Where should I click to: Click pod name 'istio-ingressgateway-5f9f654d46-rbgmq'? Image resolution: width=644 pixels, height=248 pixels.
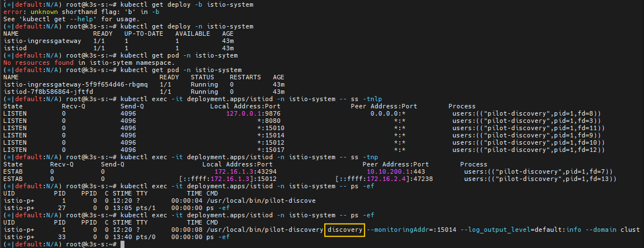(75, 84)
